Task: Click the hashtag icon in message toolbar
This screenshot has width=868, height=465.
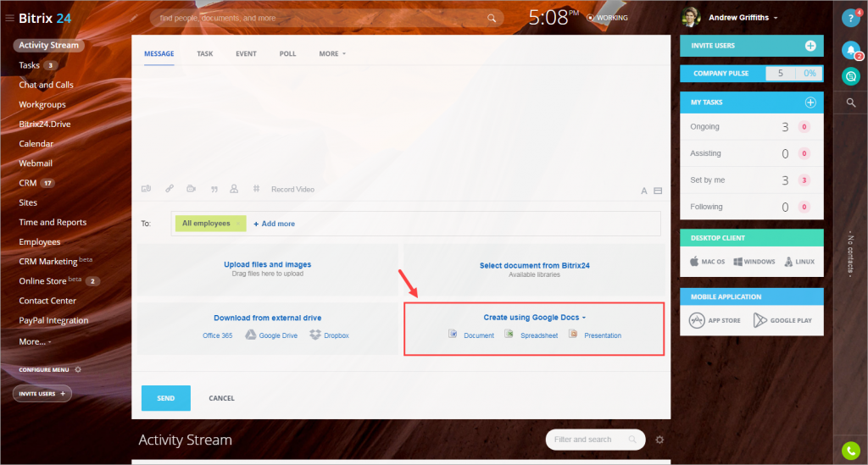Action: click(256, 189)
